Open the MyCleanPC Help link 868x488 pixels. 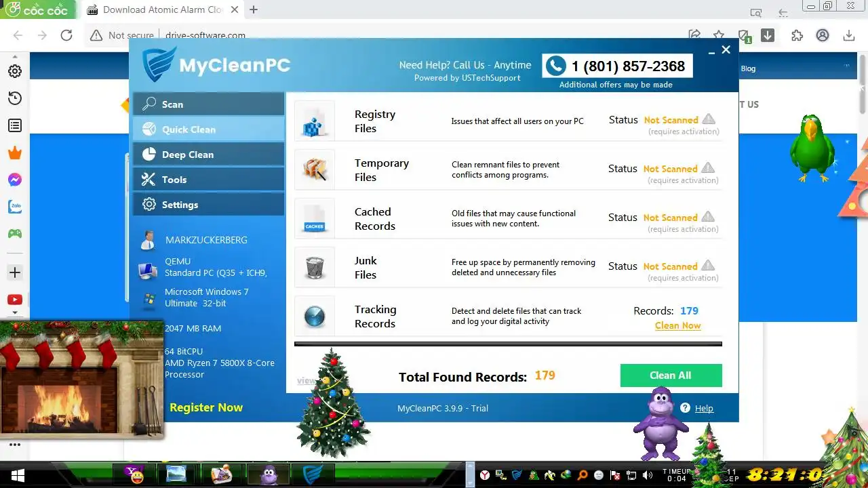click(704, 408)
